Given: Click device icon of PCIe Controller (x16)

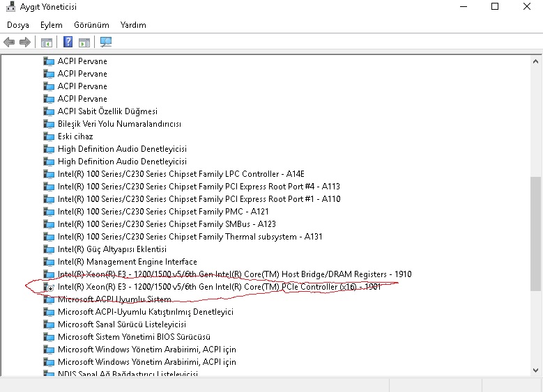Looking at the screenshot, I should [49, 287].
